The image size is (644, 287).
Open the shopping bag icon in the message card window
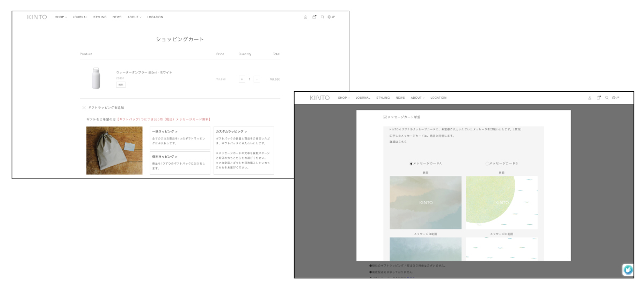598,98
